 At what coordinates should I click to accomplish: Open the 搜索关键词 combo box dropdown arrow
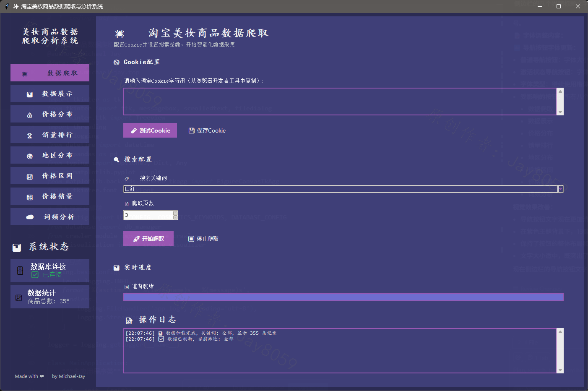point(560,189)
